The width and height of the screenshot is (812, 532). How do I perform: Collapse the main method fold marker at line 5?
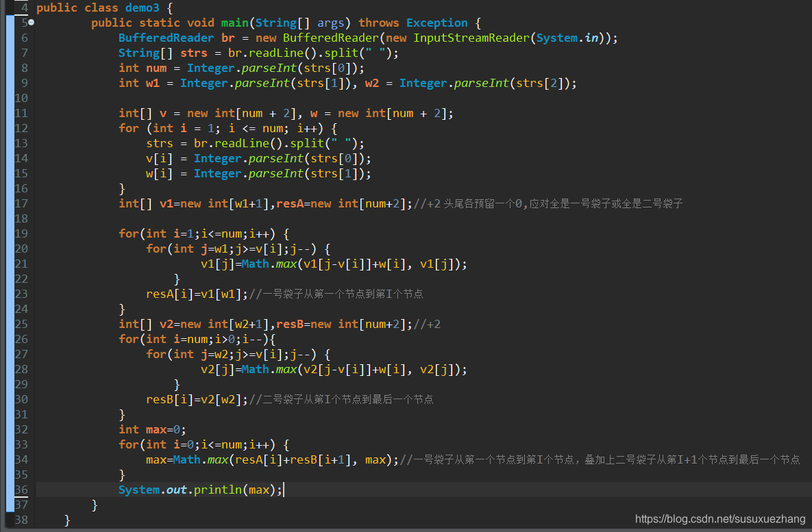click(31, 23)
